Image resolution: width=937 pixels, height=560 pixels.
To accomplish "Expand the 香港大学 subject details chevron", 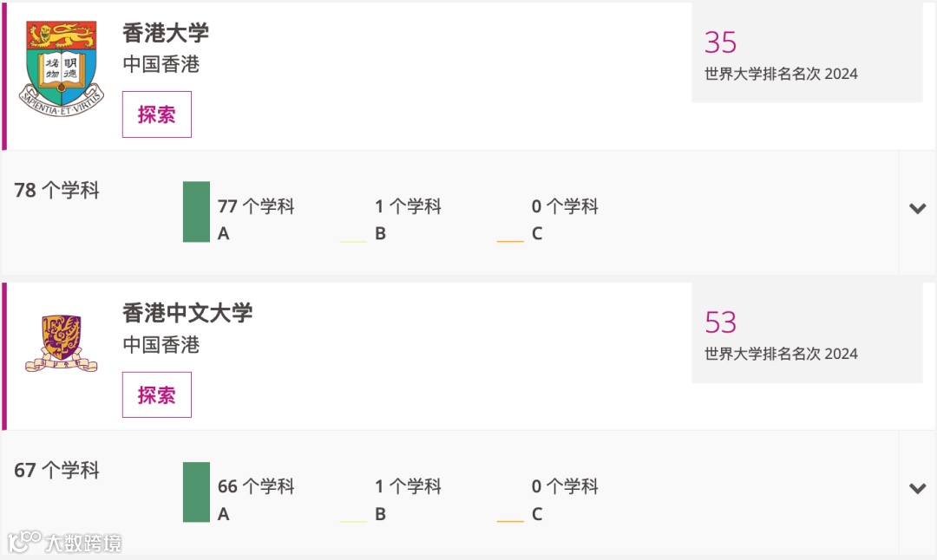I will [917, 208].
